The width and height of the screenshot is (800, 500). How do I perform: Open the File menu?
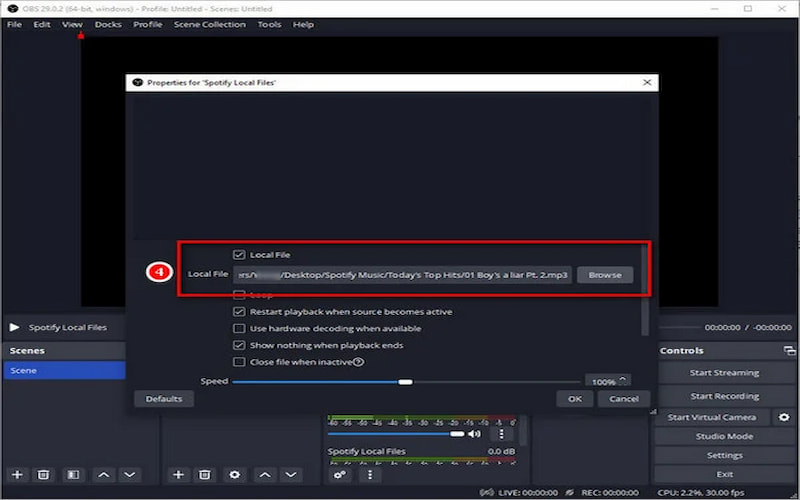pos(14,24)
